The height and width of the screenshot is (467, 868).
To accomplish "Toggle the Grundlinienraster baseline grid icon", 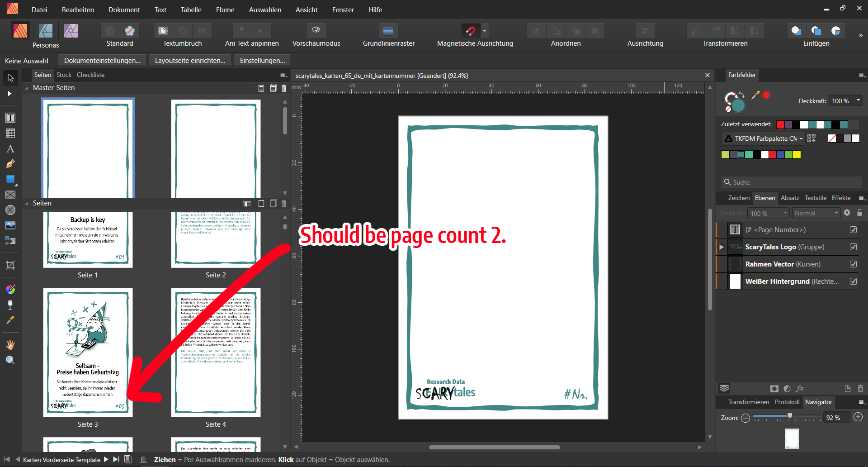I will coord(388,30).
